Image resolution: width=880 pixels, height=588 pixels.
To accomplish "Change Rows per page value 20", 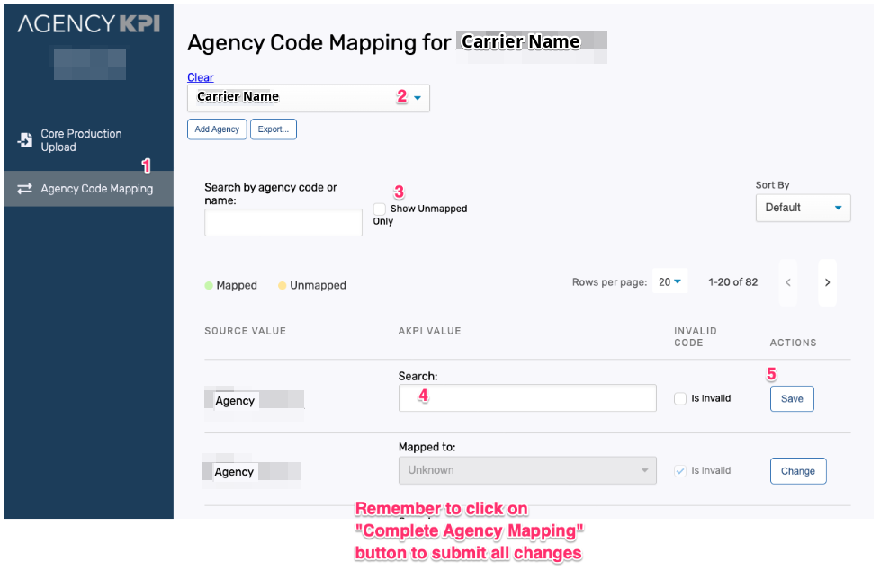I will (669, 282).
